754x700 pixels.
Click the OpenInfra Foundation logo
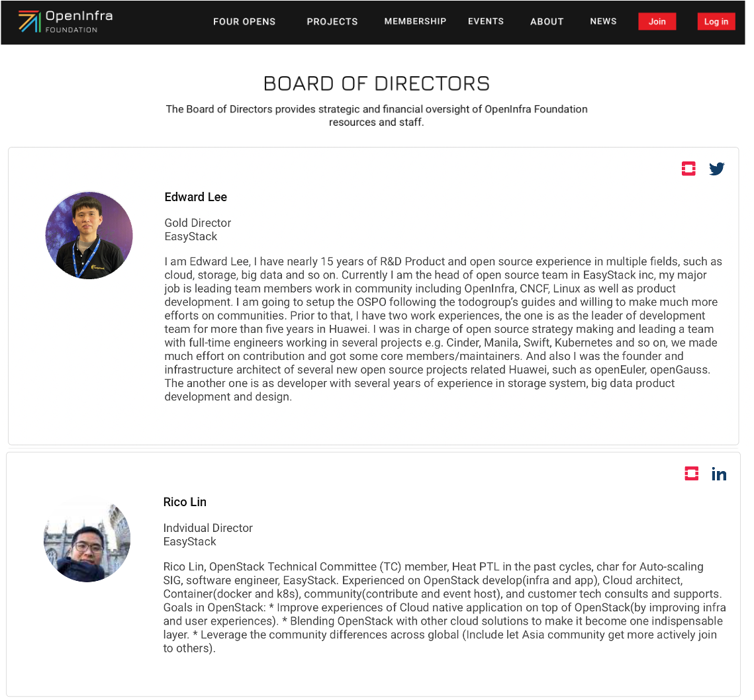65,21
